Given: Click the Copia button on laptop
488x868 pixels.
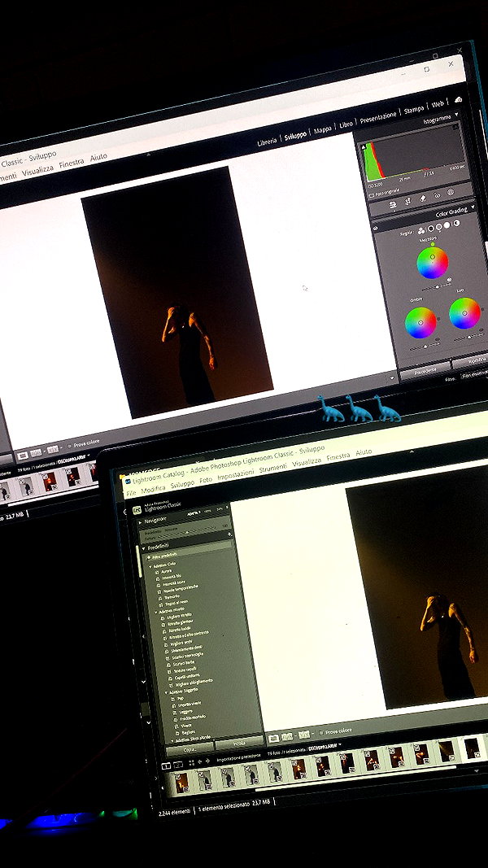Looking at the screenshot, I should coord(190,748).
